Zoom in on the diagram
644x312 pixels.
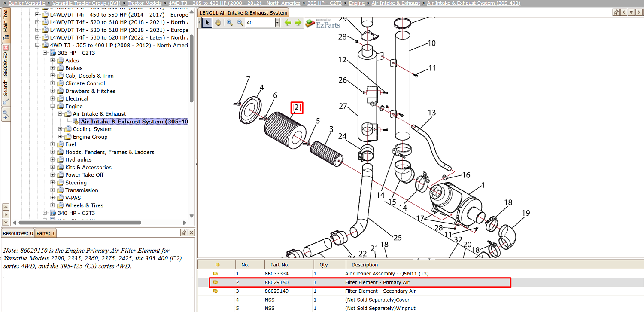pos(230,23)
